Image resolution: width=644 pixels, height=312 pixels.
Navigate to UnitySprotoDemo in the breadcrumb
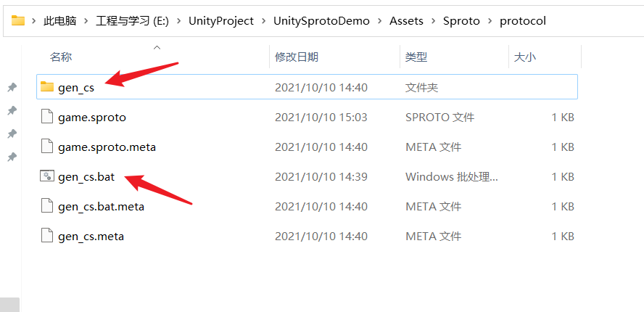click(x=321, y=21)
